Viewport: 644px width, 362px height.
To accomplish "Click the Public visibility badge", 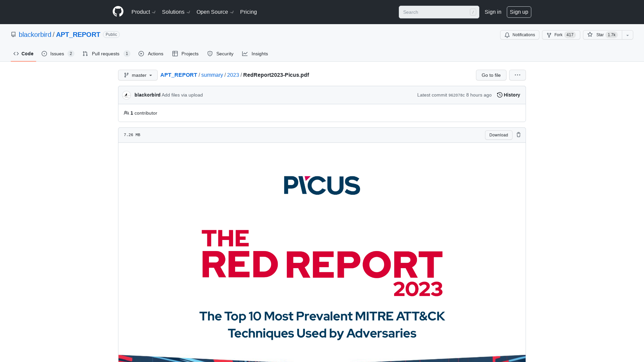I will tap(111, 35).
